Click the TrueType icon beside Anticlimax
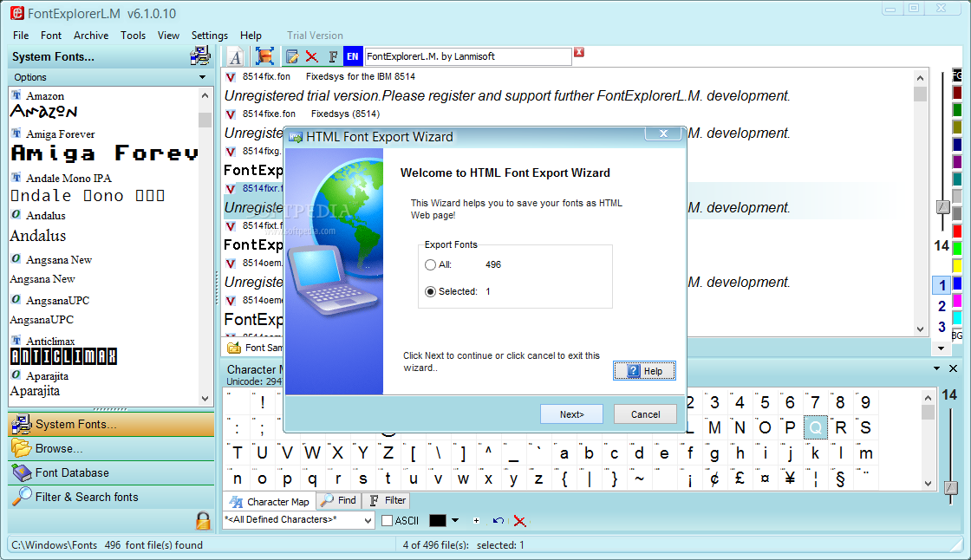 pos(16,341)
